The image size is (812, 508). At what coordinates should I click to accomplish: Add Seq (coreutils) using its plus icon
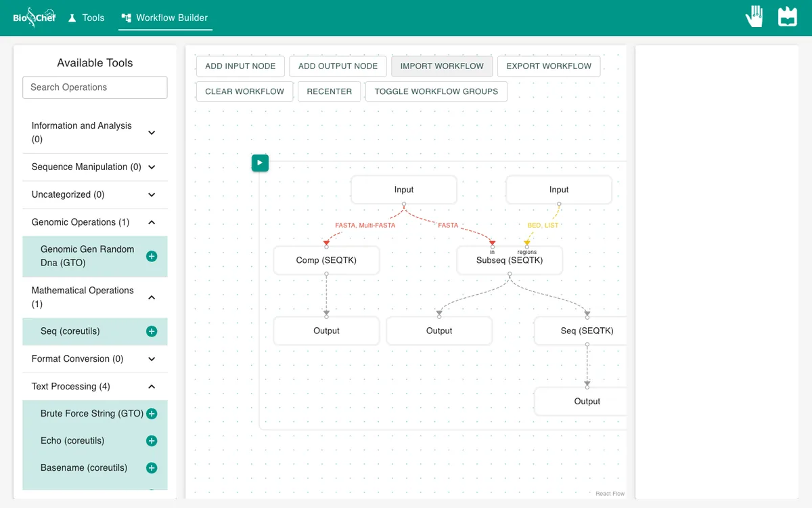[x=152, y=331]
